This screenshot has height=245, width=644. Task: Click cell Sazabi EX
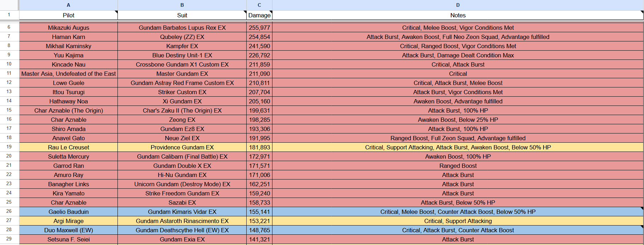point(182,203)
